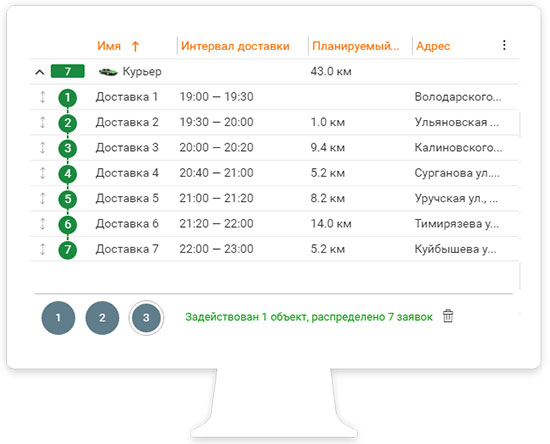Click the trash bin delete icon
Viewport: 550px width, 444px height.
tap(448, 316)
